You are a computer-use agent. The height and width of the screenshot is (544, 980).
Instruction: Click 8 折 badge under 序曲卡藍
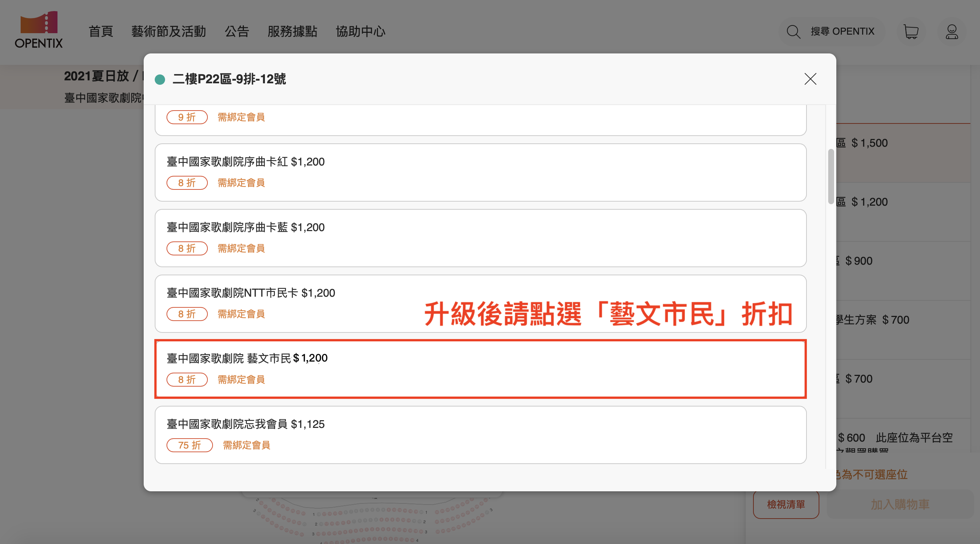(187, 248)
